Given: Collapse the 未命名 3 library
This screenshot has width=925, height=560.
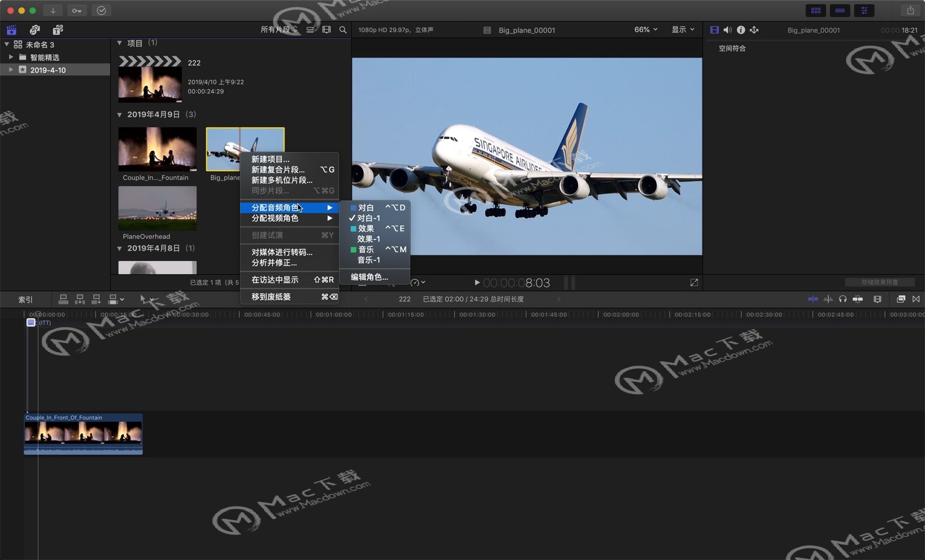Looking at the screenshot, I should (x=7, y=45).
